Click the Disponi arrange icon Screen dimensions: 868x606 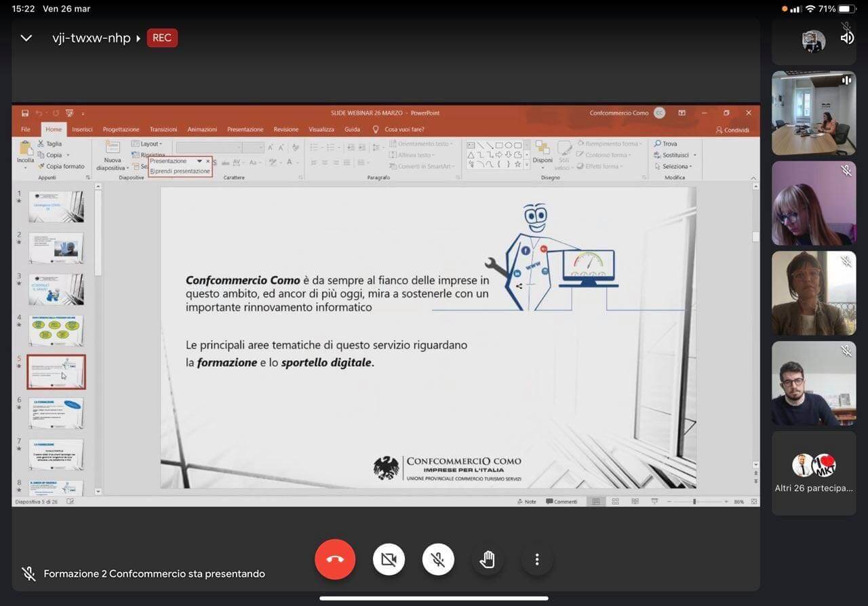coord(542,149)
